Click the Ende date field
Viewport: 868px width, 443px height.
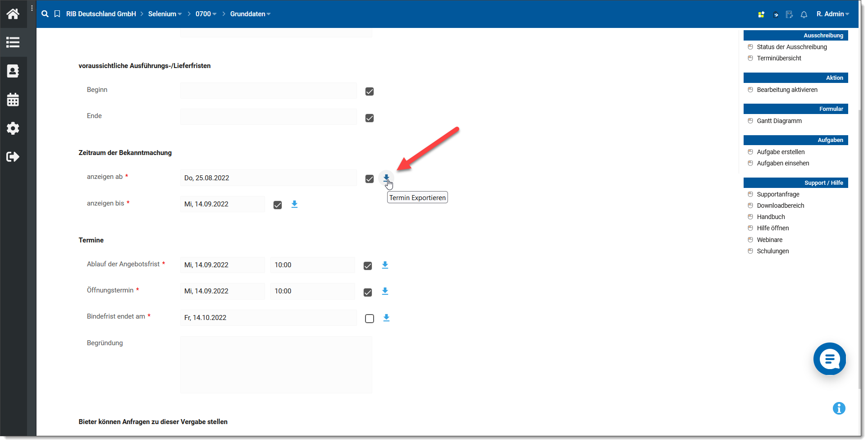[x=269, y=117]
